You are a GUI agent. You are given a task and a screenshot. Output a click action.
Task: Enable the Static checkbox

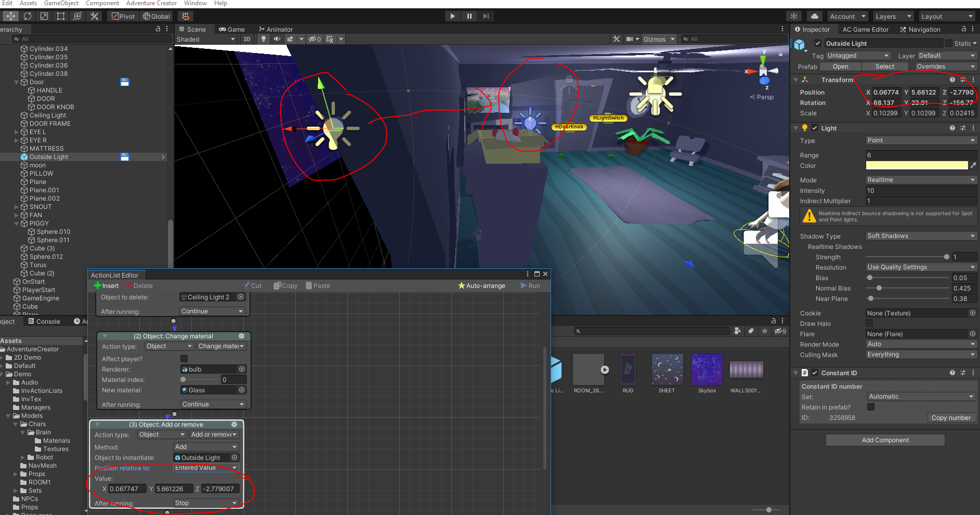pos(949,44)
